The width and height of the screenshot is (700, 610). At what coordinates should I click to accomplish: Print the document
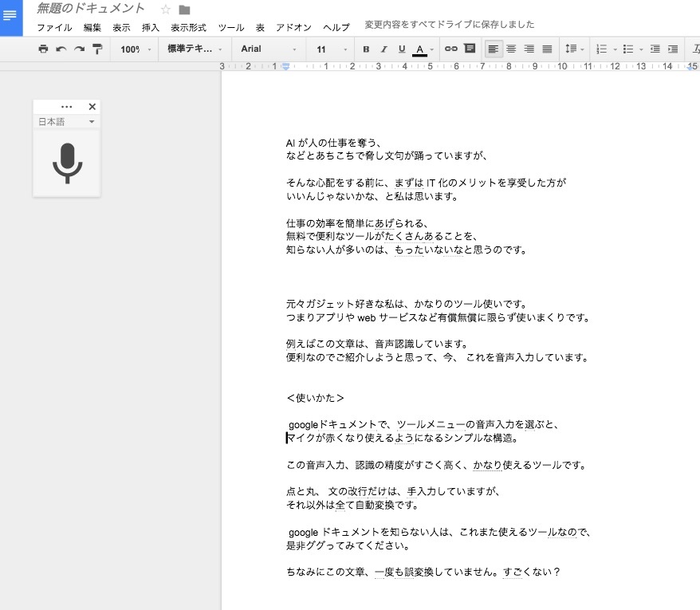click(43, 49)
